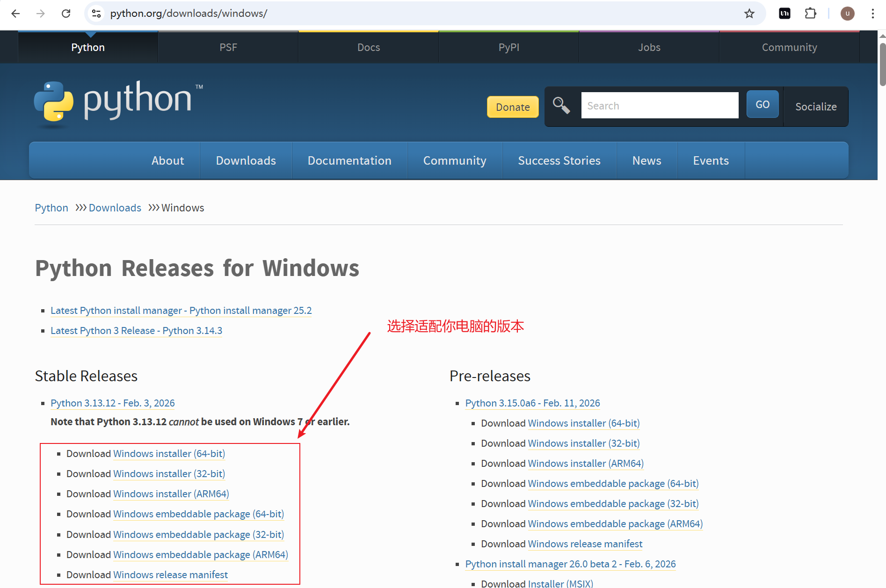Open the Community item in main navigation
This screenshot has width=886, height=588.
(455, 160)
